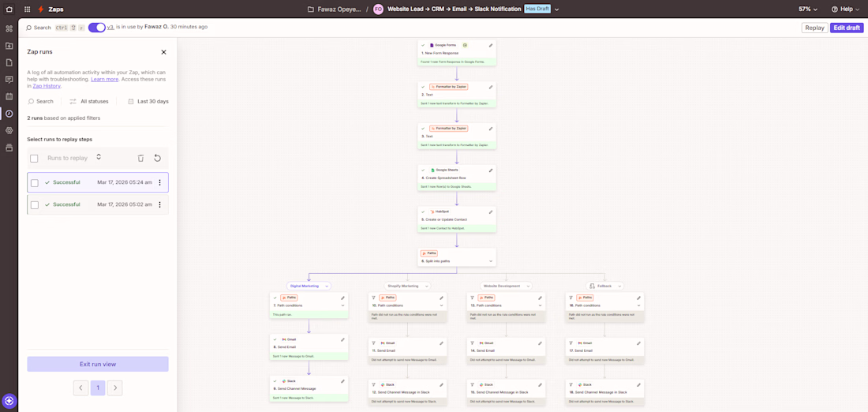This screenshot has width=868, height=412.
Task: Click the Has Draft badge
Action: click(537, 9)
